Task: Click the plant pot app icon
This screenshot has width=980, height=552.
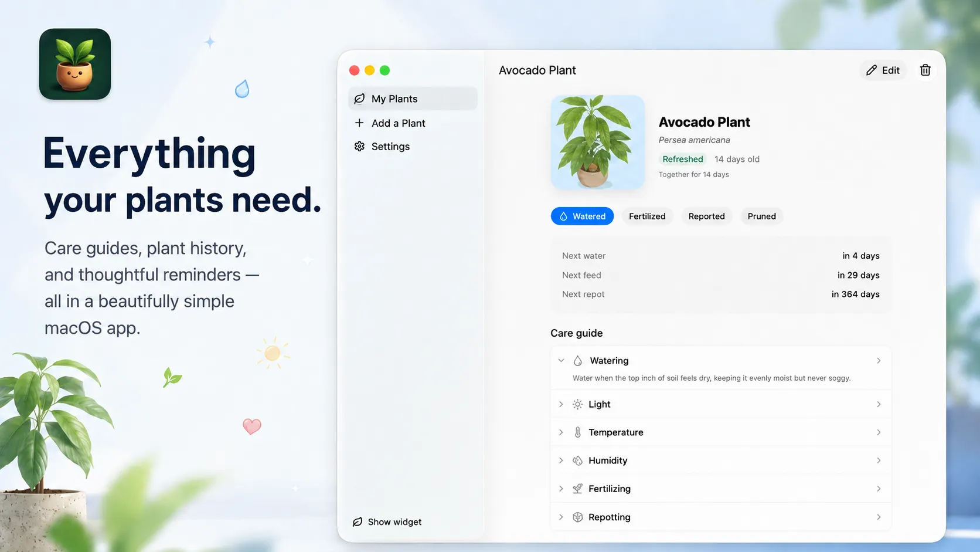Action: [x=75, y=64]
